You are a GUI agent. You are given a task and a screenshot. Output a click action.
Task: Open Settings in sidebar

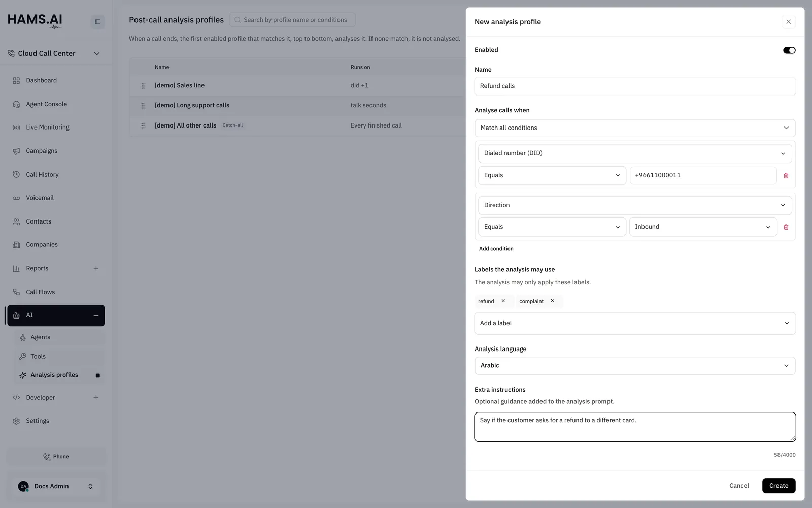56,421
